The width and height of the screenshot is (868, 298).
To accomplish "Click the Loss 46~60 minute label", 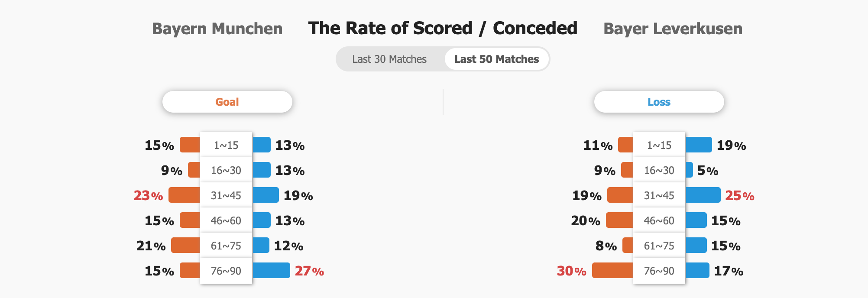I will pos(659,220).
